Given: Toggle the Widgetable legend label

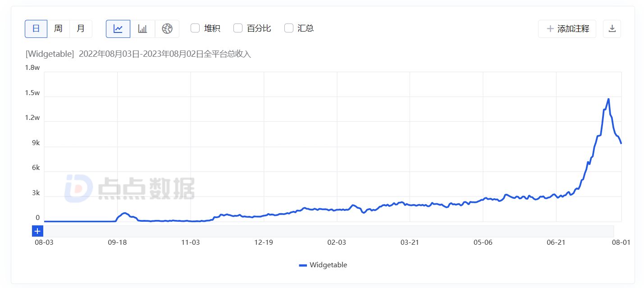Looking at the screenshot, I should [x=328, y=265].
